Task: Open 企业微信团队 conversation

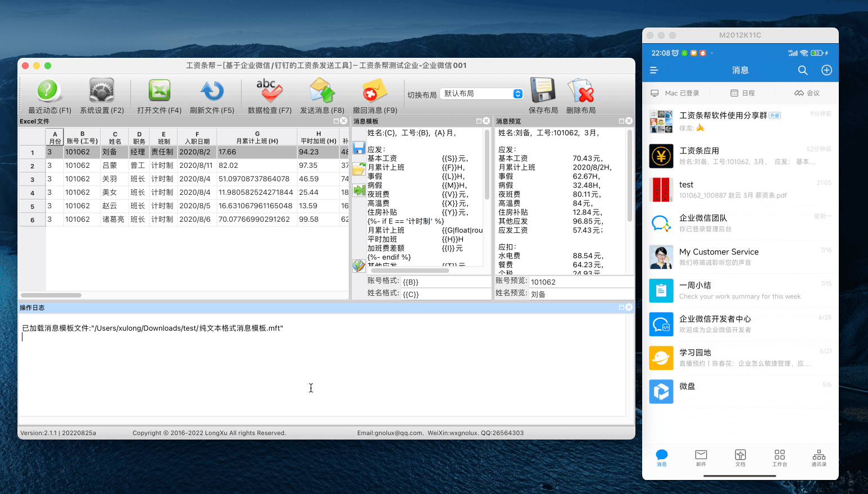Action: (x=740, y=223)
